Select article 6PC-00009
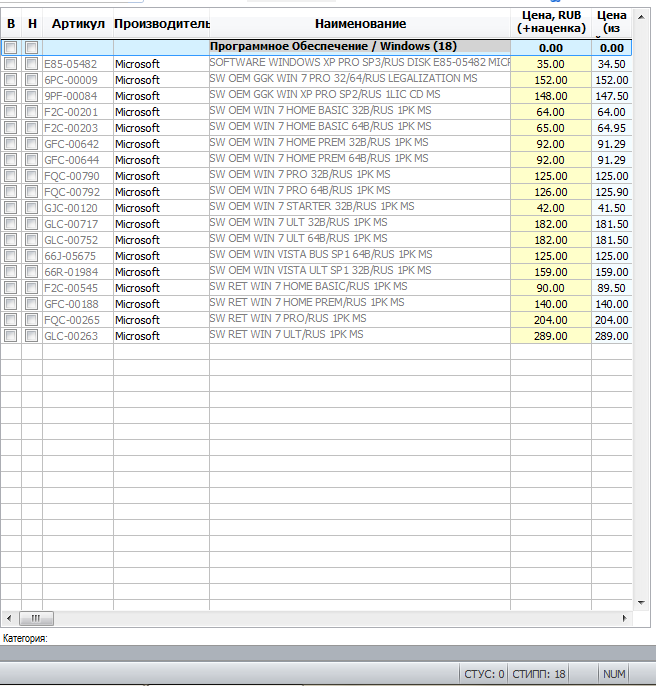 [x=71, y=80]
